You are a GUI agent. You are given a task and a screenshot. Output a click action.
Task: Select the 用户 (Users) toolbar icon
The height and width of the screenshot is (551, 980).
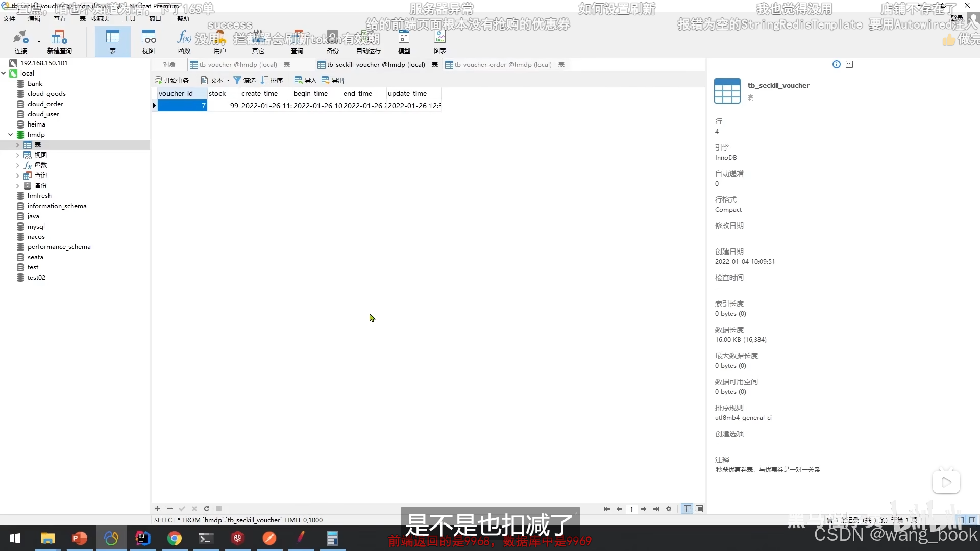tap(219, 40)
